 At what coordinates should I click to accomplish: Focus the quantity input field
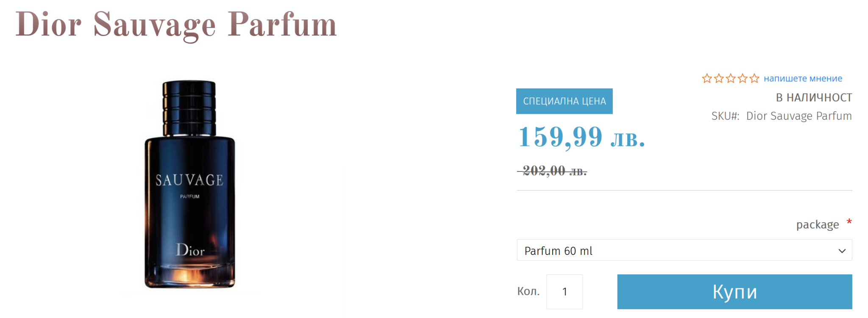point(564,292)
